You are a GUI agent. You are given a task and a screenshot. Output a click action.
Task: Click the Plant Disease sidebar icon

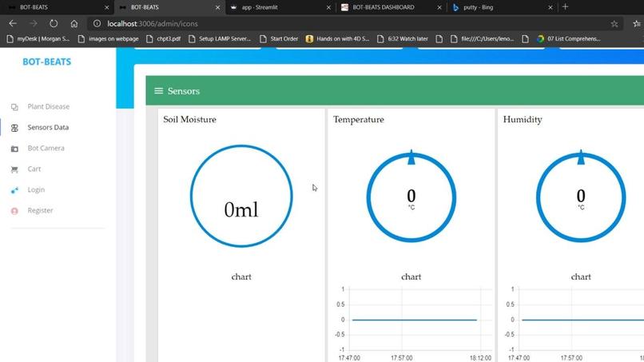(14, 107)
